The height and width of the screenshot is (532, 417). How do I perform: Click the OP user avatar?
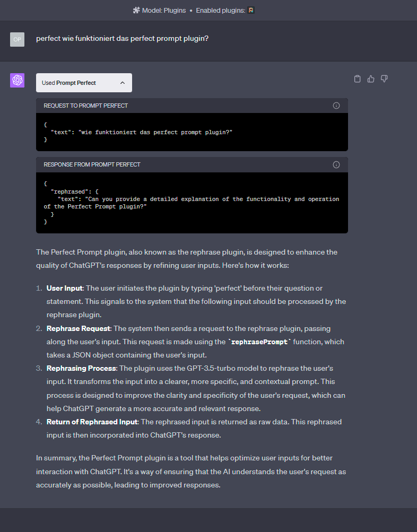click(18, 39)
